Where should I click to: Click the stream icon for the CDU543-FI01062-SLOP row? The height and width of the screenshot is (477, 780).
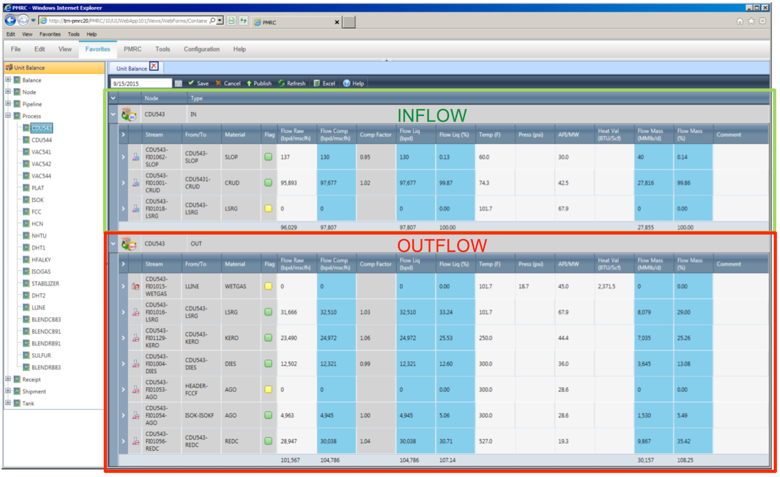pos(136,157)
